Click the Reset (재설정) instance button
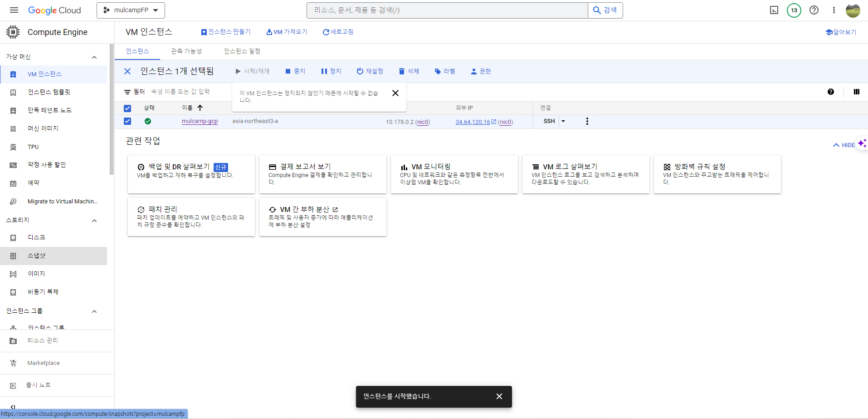868x419 pixels. pyautogui.click(x=370, y=71)
